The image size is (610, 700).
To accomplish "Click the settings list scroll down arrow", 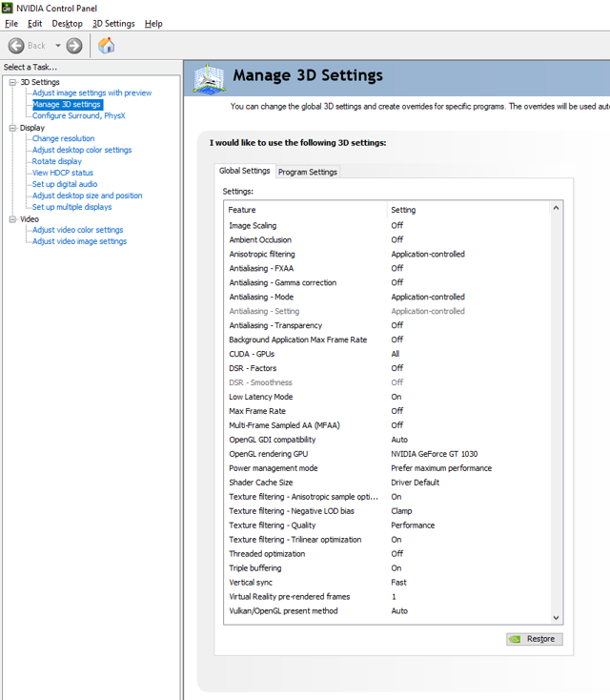I will pos(556,618).
